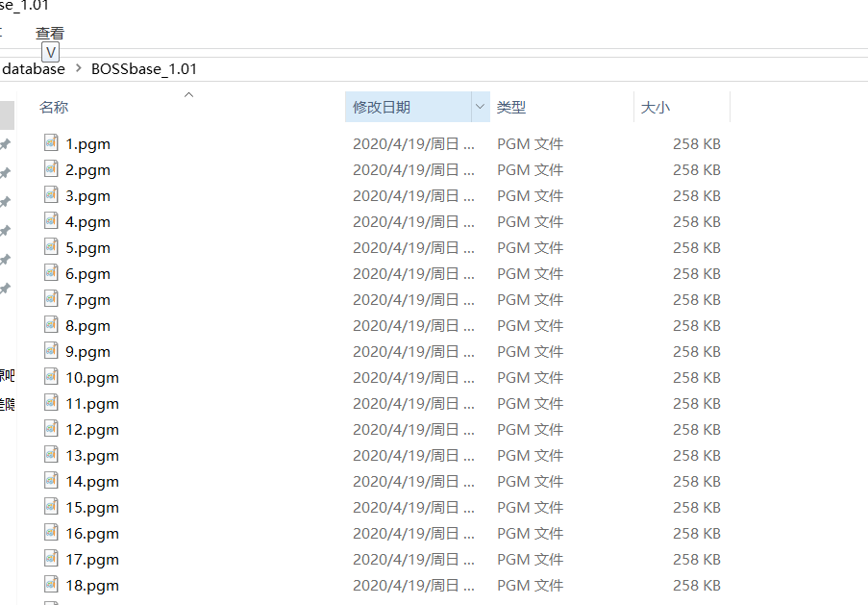Select the file name 15.pgm
This screenshot has height=605, width=868.
(x=92, y=508)
